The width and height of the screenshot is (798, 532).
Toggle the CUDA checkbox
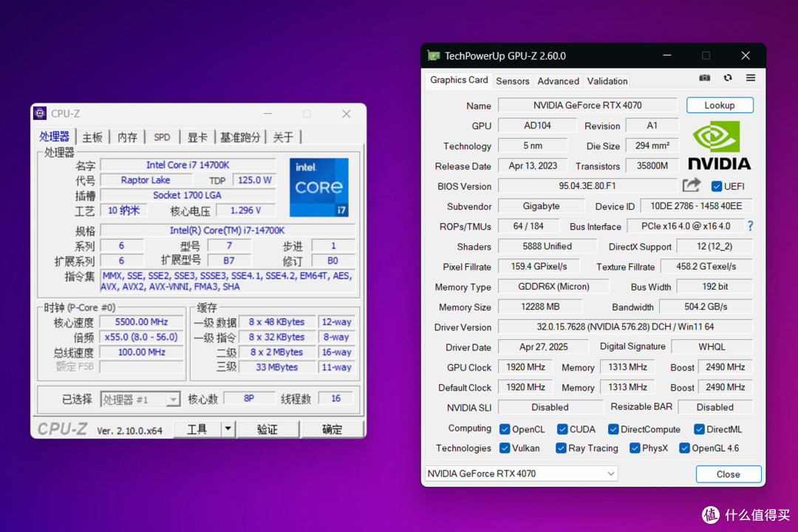(562, 429)
